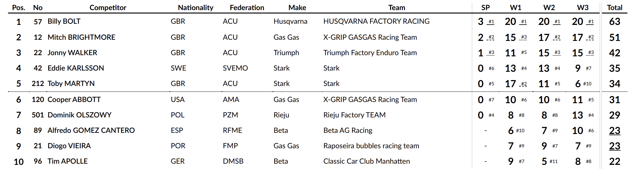Click the Total column header

pyautogui.click(x=614, y=8)
